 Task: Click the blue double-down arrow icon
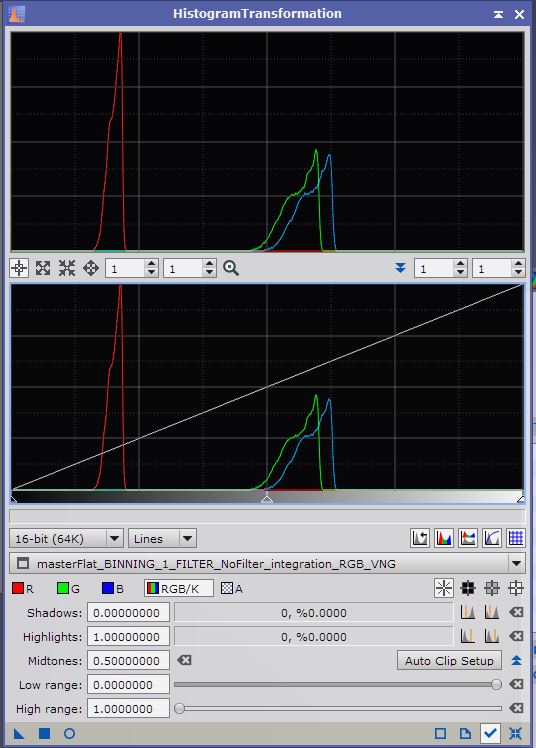401,268
